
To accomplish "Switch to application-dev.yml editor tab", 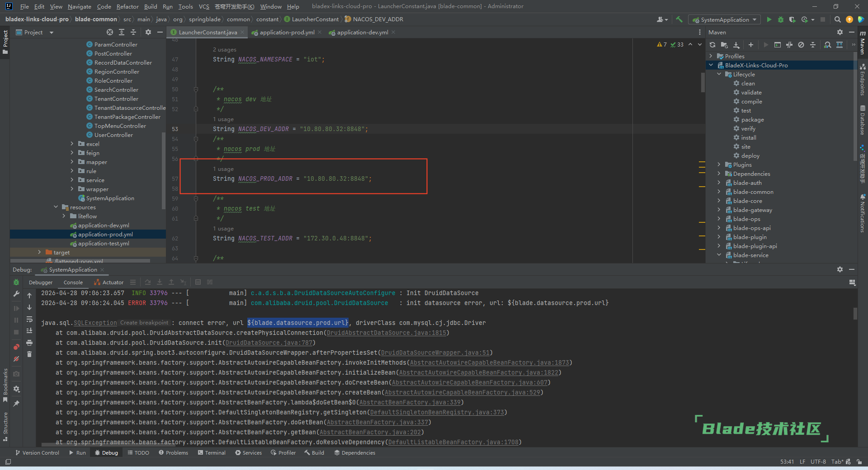I will [x=362, y=32].
